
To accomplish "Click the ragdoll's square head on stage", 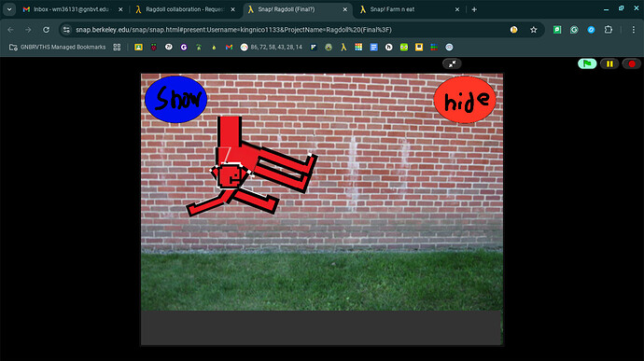I will point(231,176).
